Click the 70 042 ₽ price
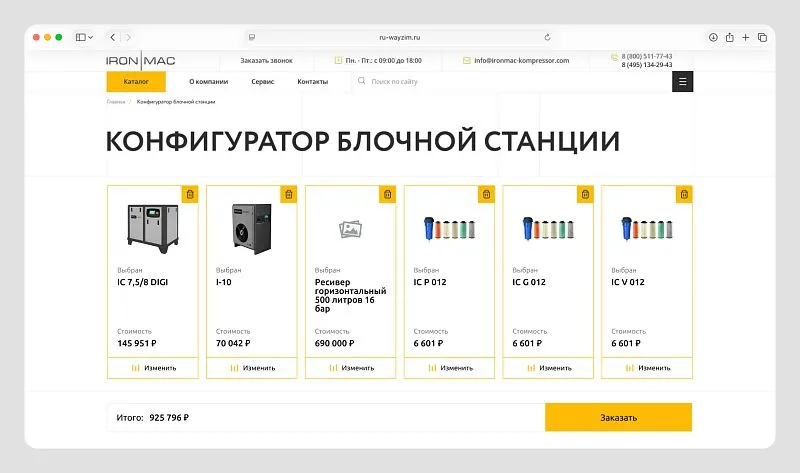The width and height of the screenshot is (800, 473). pos(233,343)
